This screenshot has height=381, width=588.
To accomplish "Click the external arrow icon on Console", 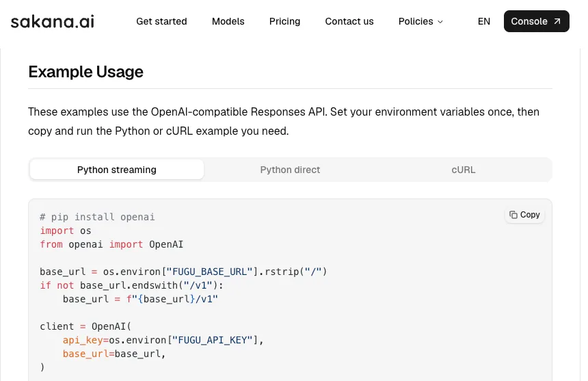I will [x=557, y=21].
